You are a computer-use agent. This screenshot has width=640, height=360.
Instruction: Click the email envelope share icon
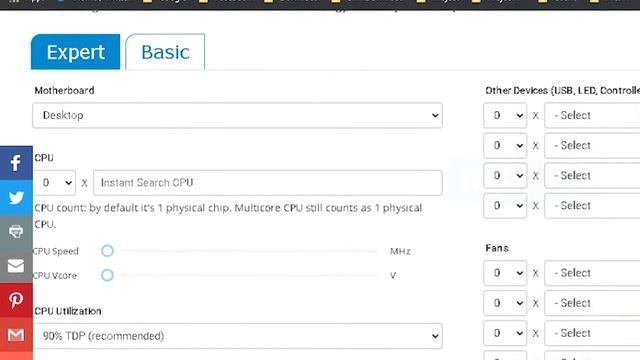click(16, 266)
